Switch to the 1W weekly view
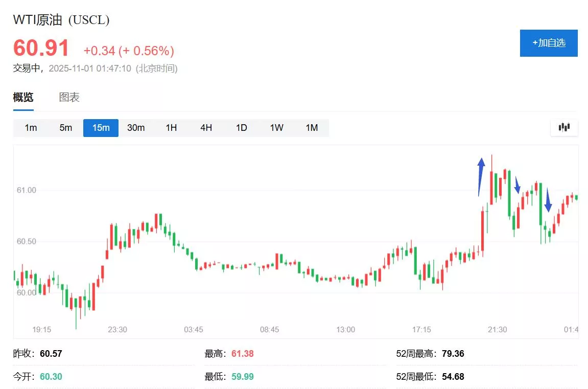The width and height of the screenshot is (588, 389). coord(276,128)
